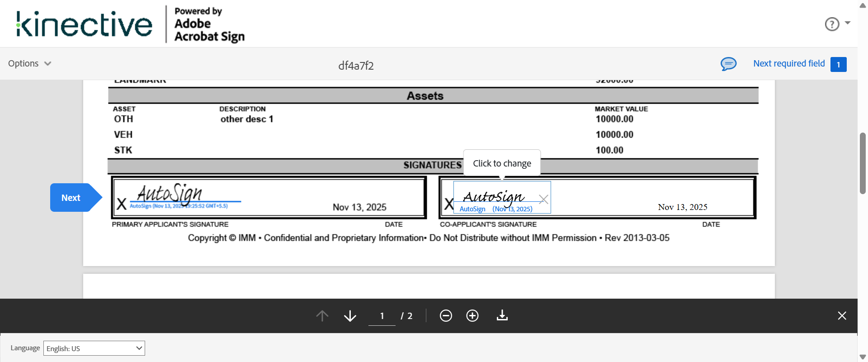Go to previous page with up arrow
868x362 pixels.
tap(322, 315)
